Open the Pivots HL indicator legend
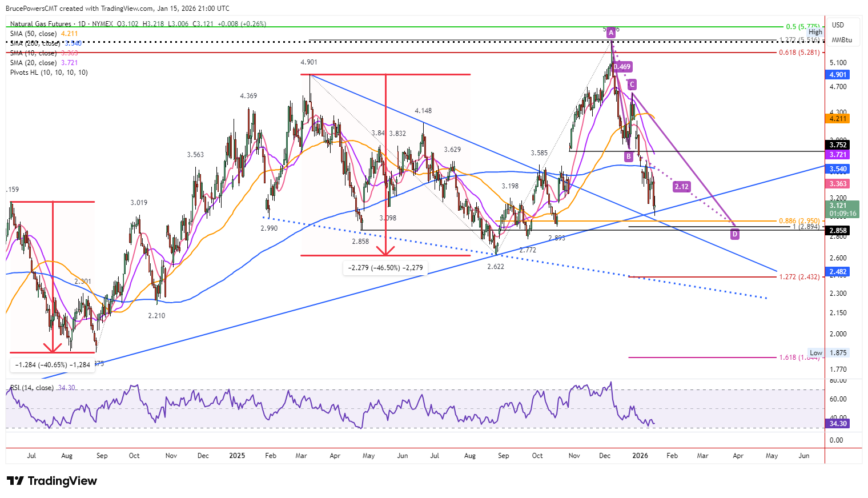 [x=49, y=73]
